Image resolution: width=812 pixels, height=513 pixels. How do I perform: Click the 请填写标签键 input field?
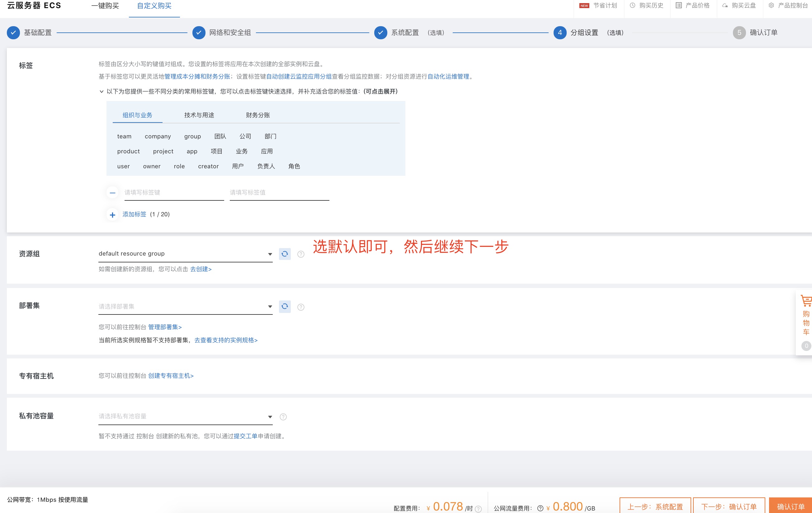(174, 193)
